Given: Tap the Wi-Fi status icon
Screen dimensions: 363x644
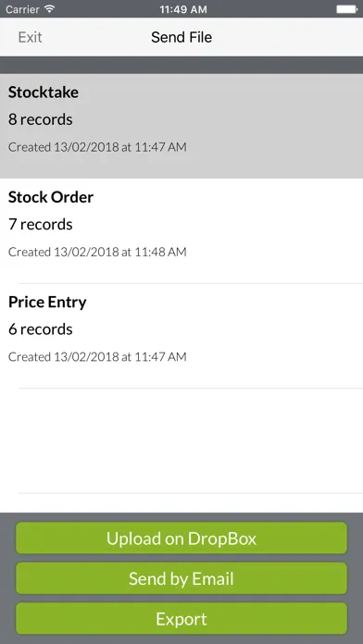Looking at the screenshot, I should click(50, 8).
